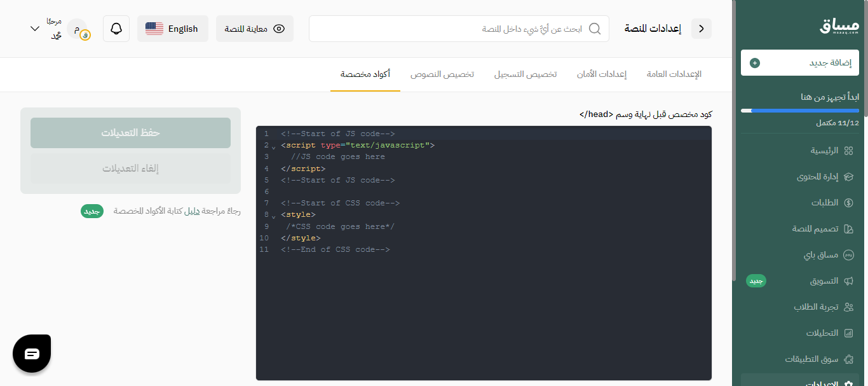Open the live chat widget

click(32, 353)
